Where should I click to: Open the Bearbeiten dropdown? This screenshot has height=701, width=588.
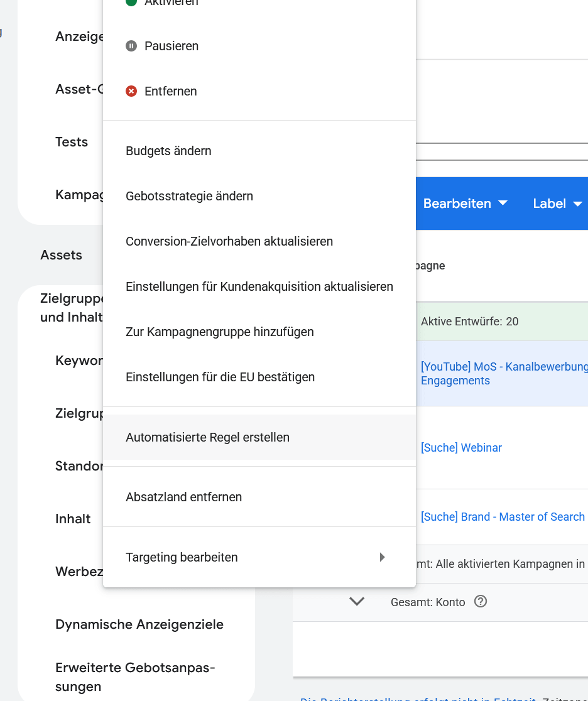point(465,203)
